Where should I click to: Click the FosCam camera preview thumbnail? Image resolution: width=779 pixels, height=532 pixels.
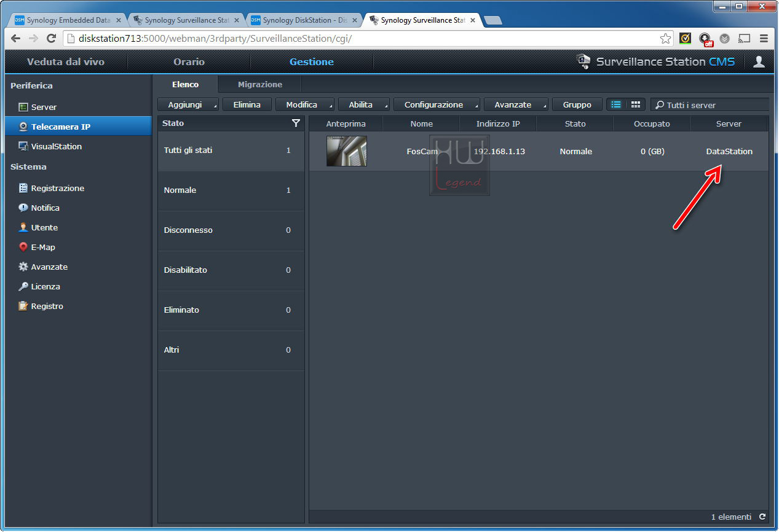(347, 151)
